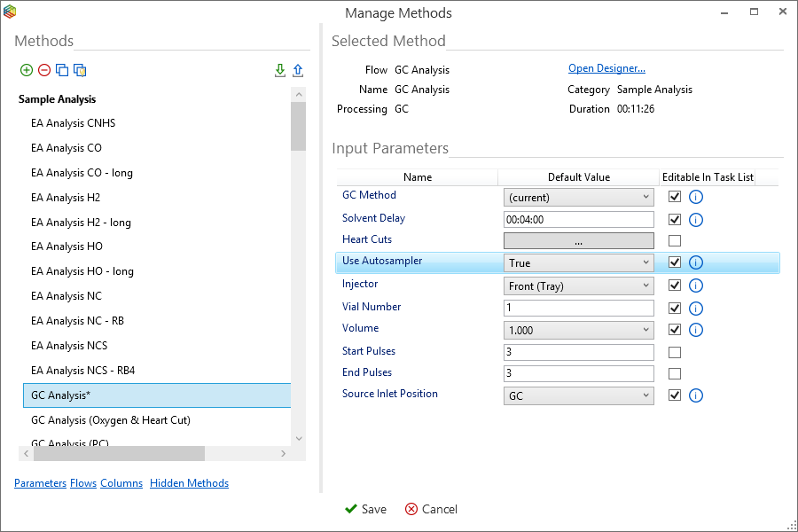The image size is (798, 532).
Task: Click the export methods blue arrow icon
Action: click(298, 71)
